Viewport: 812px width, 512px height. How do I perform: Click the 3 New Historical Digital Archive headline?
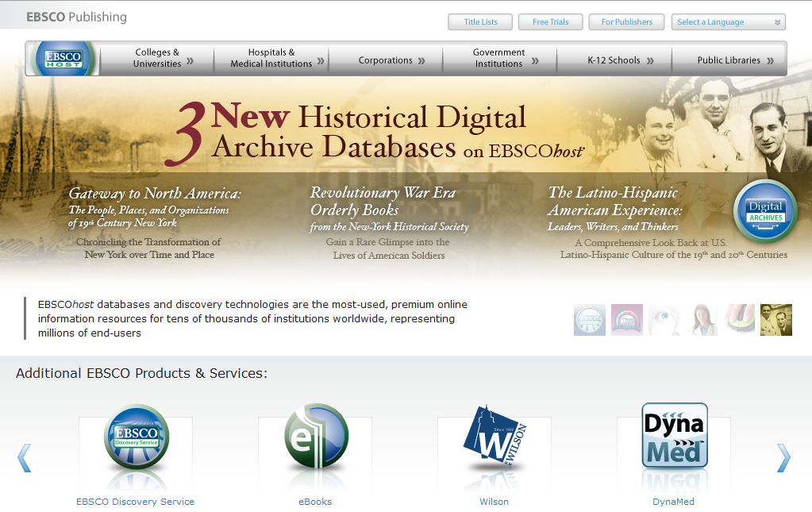374,133
